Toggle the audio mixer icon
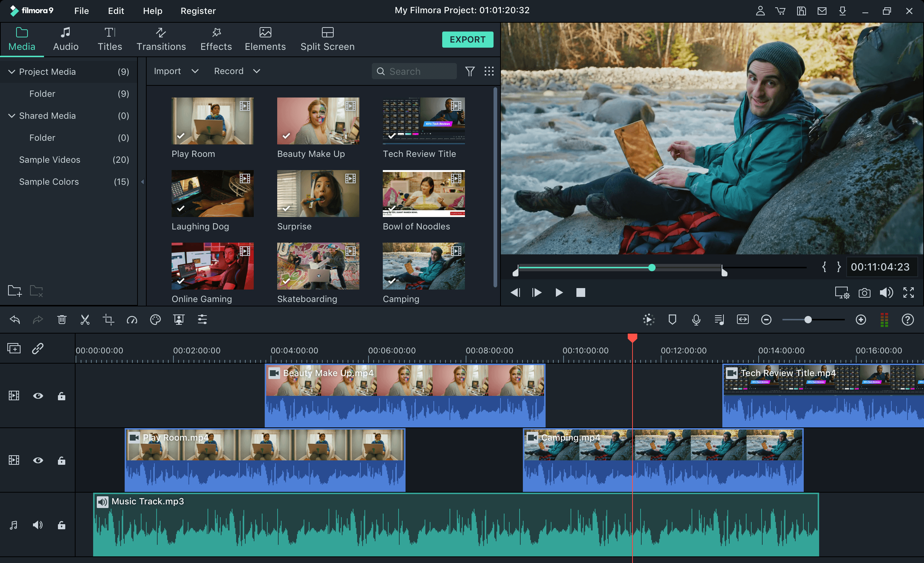 pos(885,320)
